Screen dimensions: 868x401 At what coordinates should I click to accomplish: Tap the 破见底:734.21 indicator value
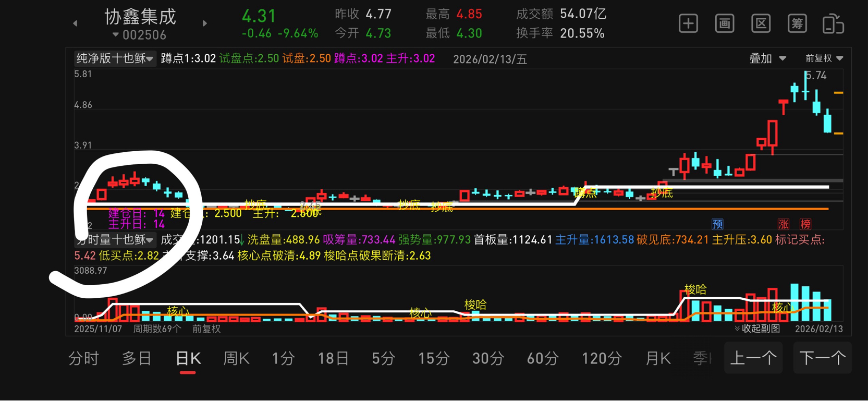coord(673,240)
